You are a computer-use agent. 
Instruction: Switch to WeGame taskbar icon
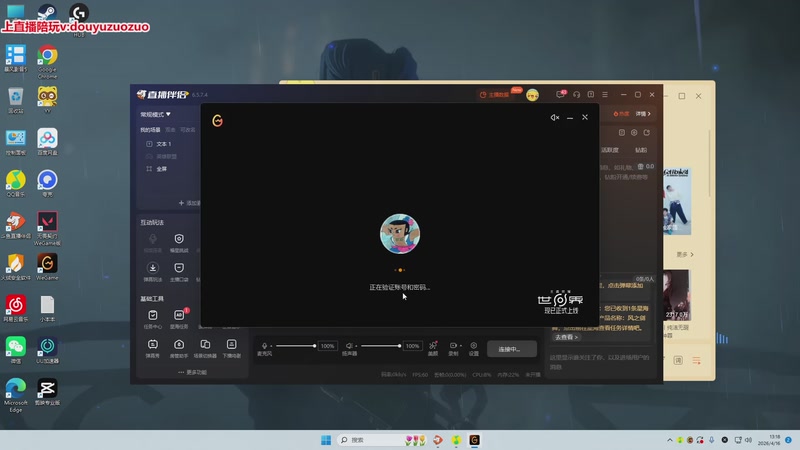(474, 440)
